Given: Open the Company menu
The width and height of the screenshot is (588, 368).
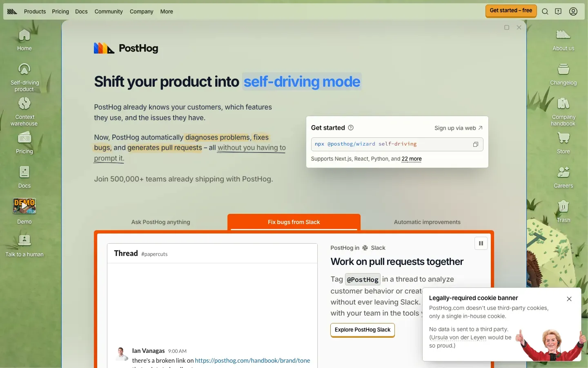Looking at the screenshot, I should coord(141,11).
